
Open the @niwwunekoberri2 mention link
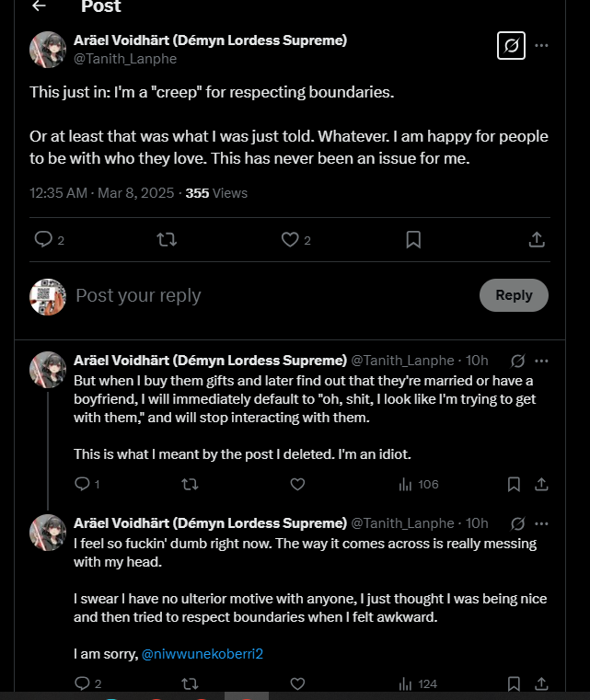click(x=202, y=654)
